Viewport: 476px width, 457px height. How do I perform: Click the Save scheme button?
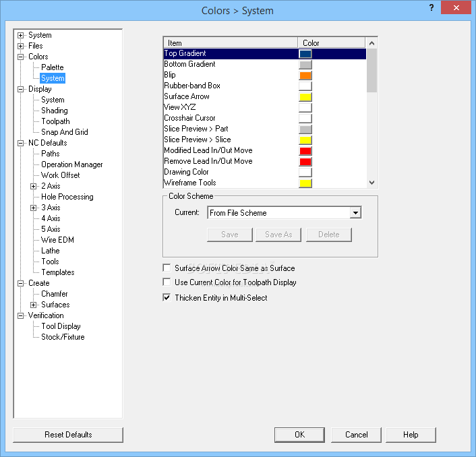click(x=230, y=235)
